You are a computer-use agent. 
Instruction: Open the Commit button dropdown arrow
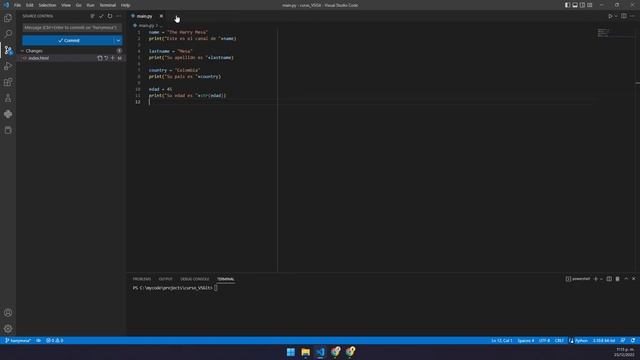(x=118, y=40)
